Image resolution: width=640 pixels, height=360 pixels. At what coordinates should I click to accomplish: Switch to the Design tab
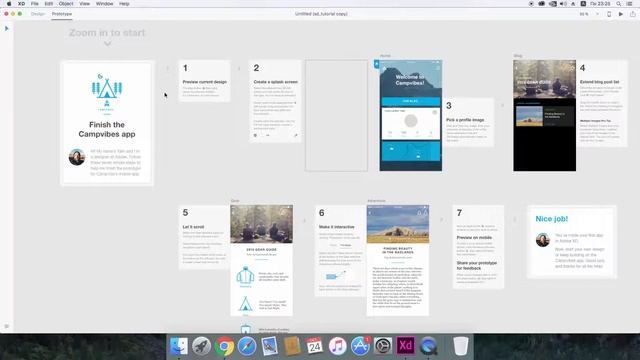38,14
